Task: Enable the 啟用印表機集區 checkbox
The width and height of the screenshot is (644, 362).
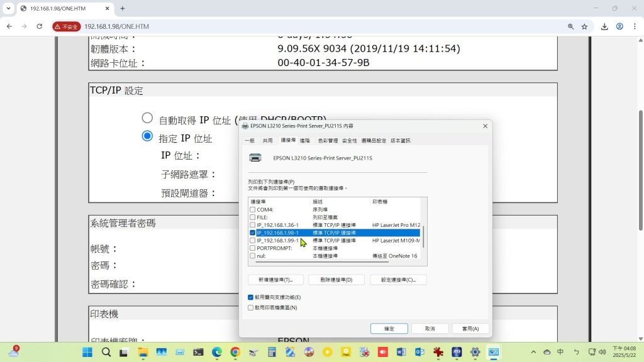Action: [x=251, y=307]
